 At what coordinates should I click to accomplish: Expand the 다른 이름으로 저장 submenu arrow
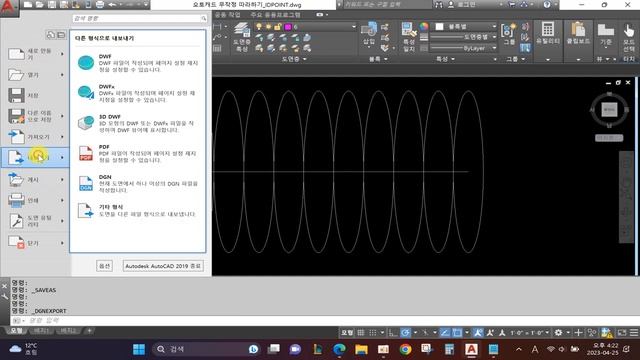tap(62, 116)
